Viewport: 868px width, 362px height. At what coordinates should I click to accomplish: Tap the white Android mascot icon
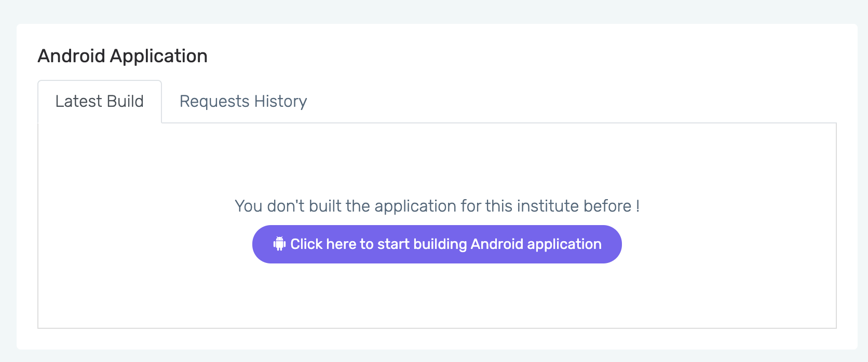(x=279, y=244)
